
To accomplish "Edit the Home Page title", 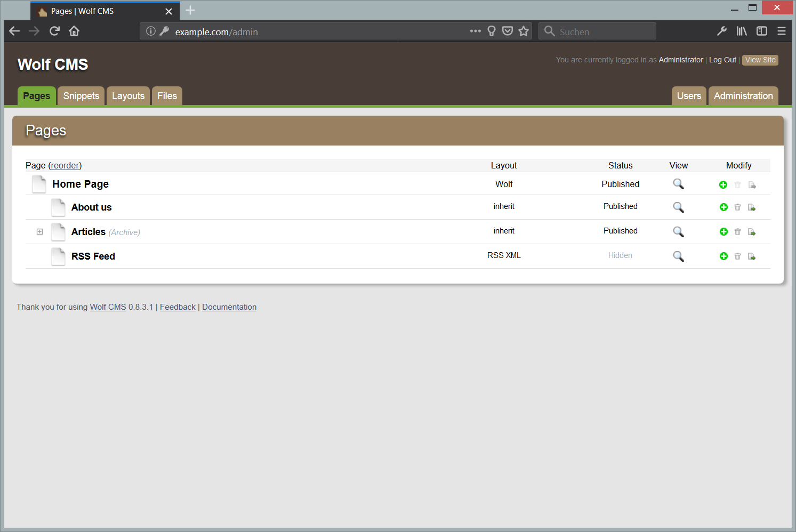I will coord(81,184).
